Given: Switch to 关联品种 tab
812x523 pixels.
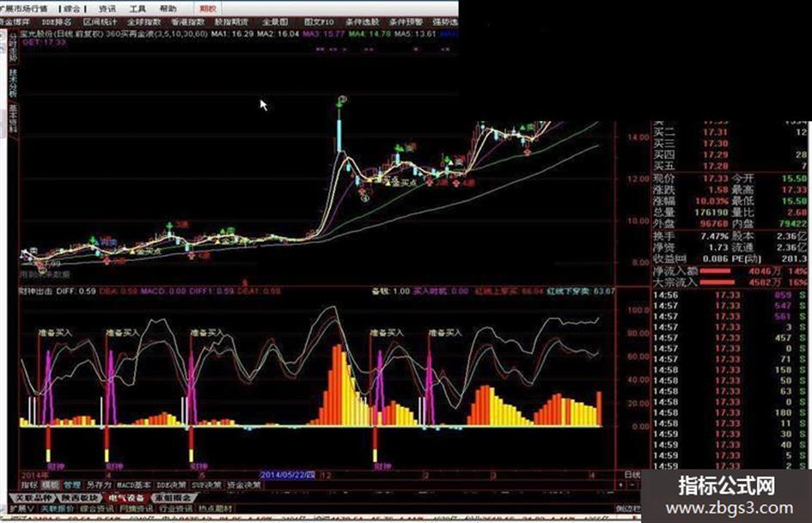Looking at the screenshot, I should point(34,497).
